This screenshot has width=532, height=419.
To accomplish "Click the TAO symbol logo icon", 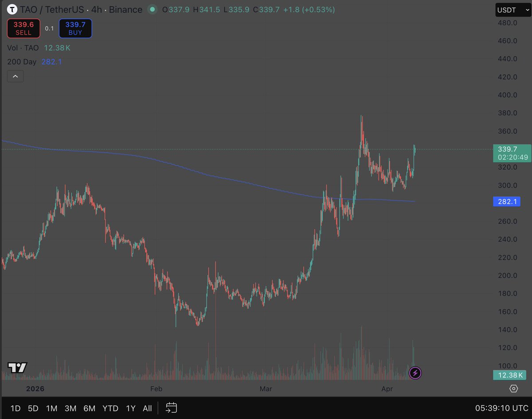I will point(12,9).
